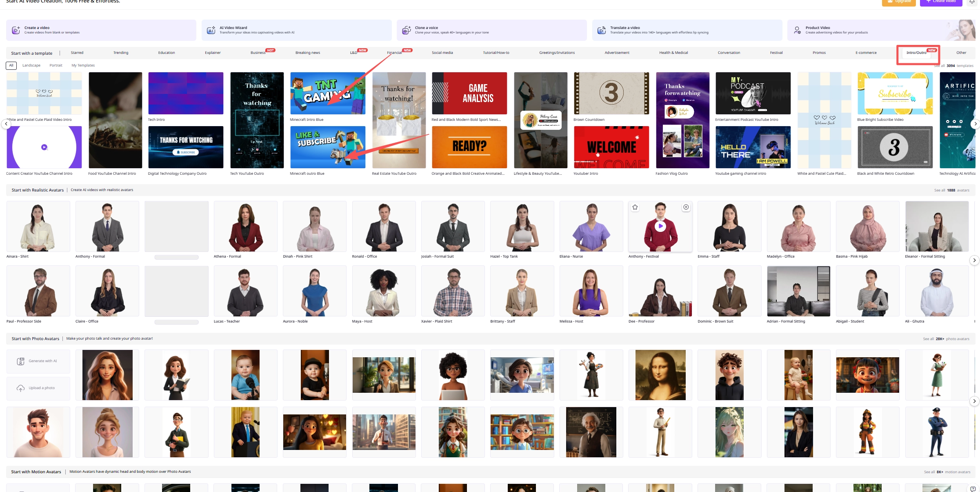
Task: Click the notification bell icon
Action: pyautogui.click(x=972, y=2)
